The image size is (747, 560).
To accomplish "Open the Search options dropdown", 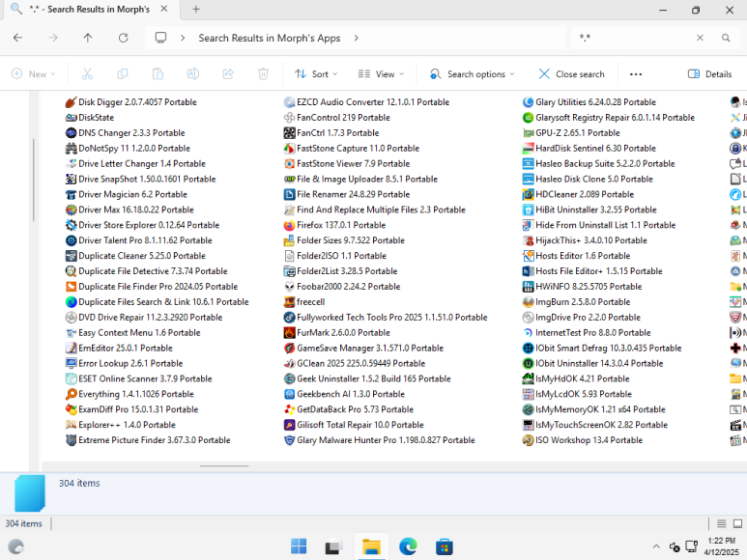I will pyautogui.click(x=473, y=73).
